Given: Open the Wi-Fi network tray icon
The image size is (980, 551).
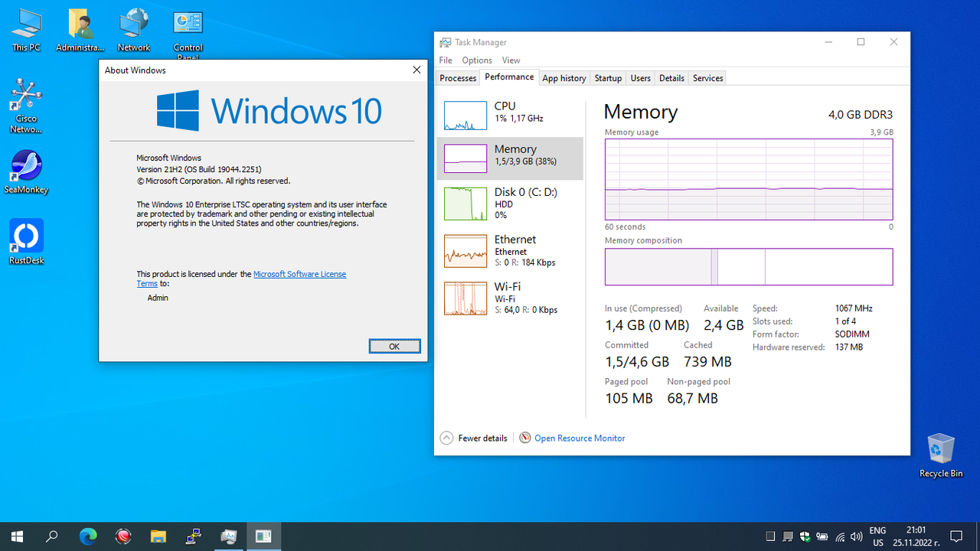Looking at the screenshot, I should coord(840,536).
